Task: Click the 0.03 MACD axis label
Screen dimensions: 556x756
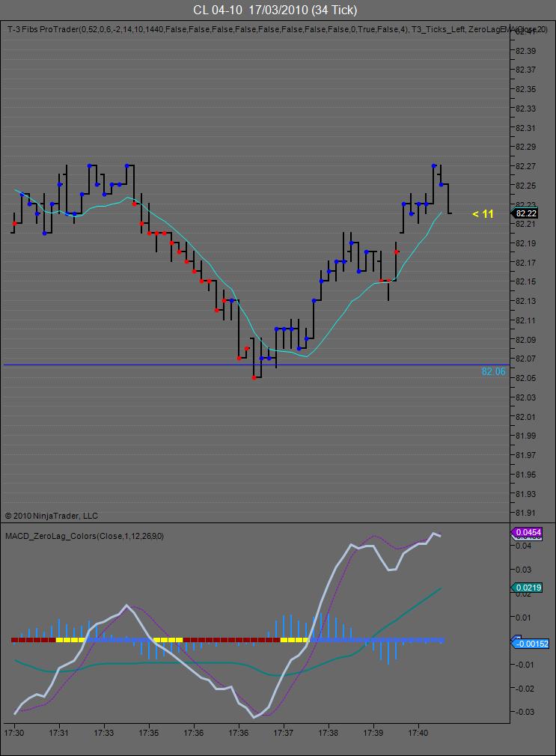Action: (x=524, y=570)
